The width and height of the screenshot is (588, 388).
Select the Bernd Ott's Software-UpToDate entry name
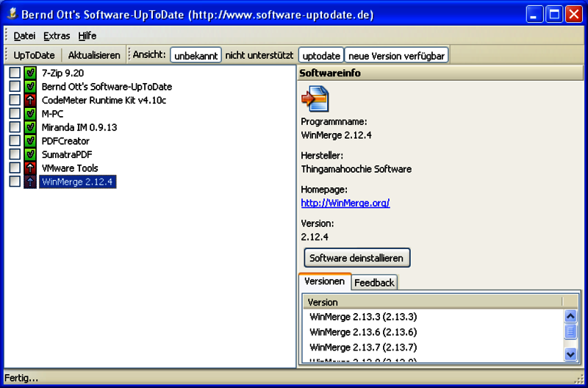(x=107, y=86)
